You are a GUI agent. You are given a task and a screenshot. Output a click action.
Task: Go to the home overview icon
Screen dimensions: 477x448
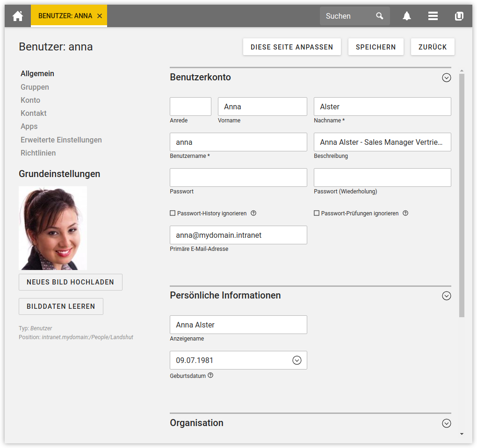18,16
